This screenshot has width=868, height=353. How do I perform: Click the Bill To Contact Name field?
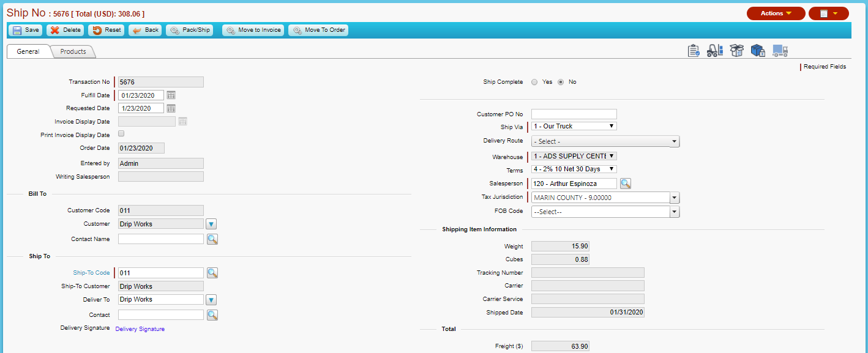[161, 239]
